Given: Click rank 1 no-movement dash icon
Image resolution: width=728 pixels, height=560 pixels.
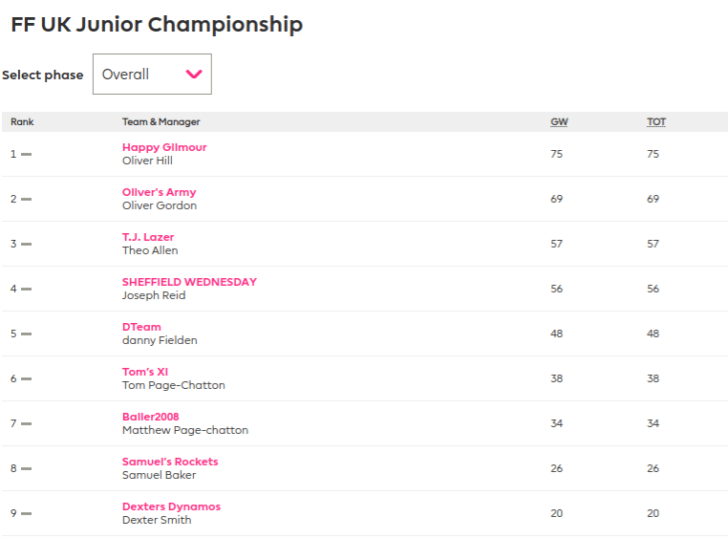Looking at the screenshot, I should [x=27, y=154].
